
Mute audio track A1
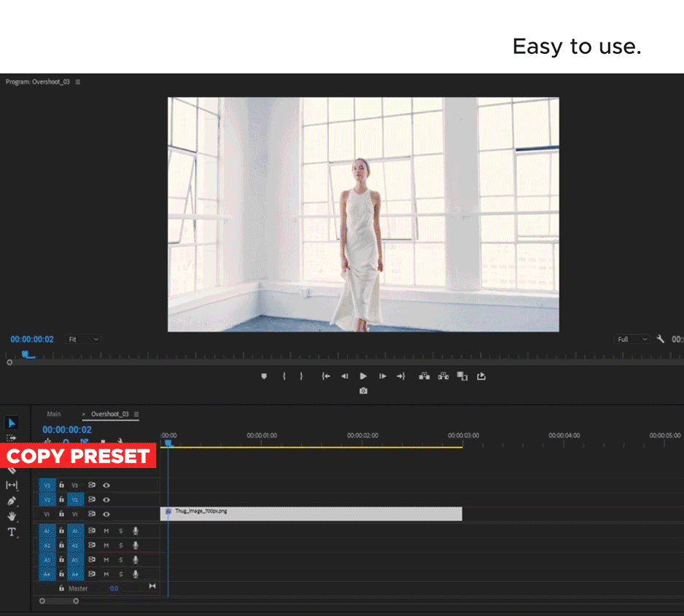pyautogui.click(x=106, y=531)
